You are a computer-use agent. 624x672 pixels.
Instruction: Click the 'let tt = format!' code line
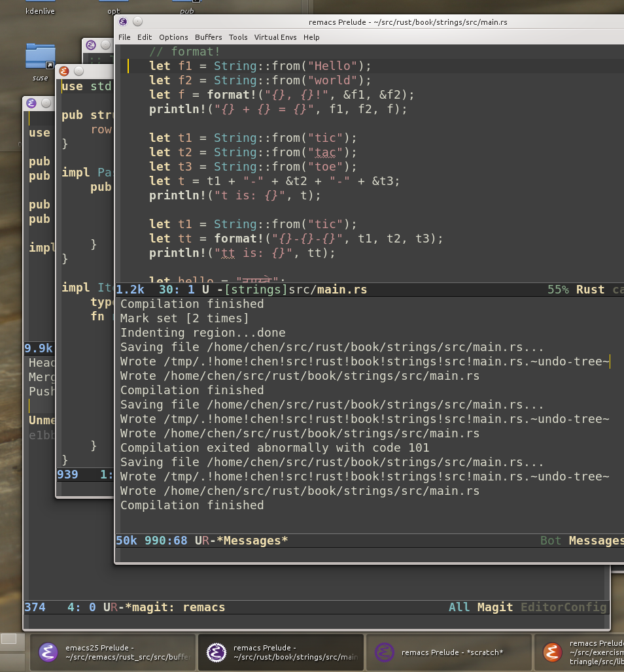tap(296, 239)
